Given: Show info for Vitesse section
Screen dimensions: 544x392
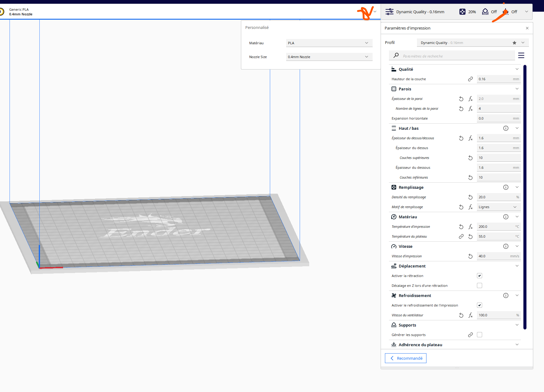Looking at the screenshot, I should (506, 246).
